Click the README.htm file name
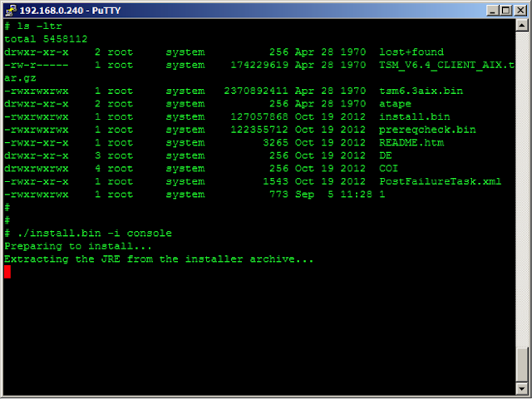The height and width of the screenshot is (399, 532). pyautogui.click(x=411, y=142)
